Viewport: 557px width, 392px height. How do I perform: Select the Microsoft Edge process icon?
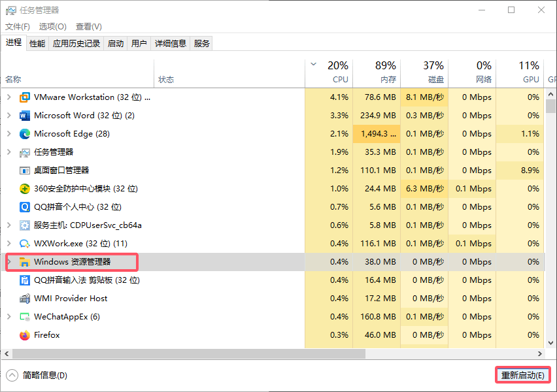click(x=25, y=133)
